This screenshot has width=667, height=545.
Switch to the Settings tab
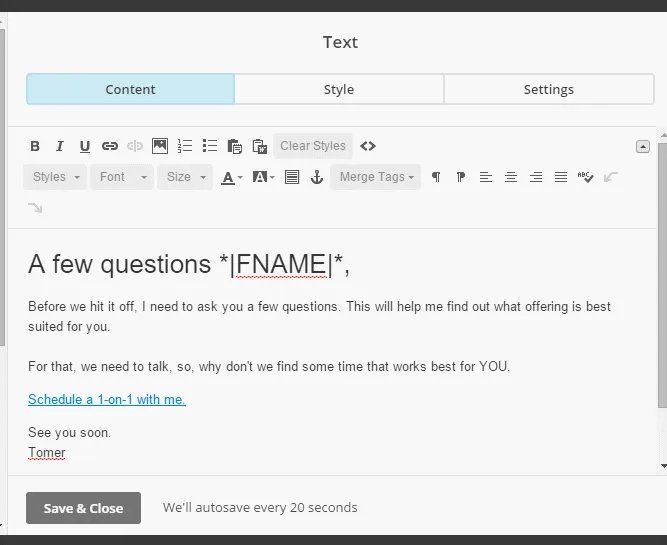point(549,89)
